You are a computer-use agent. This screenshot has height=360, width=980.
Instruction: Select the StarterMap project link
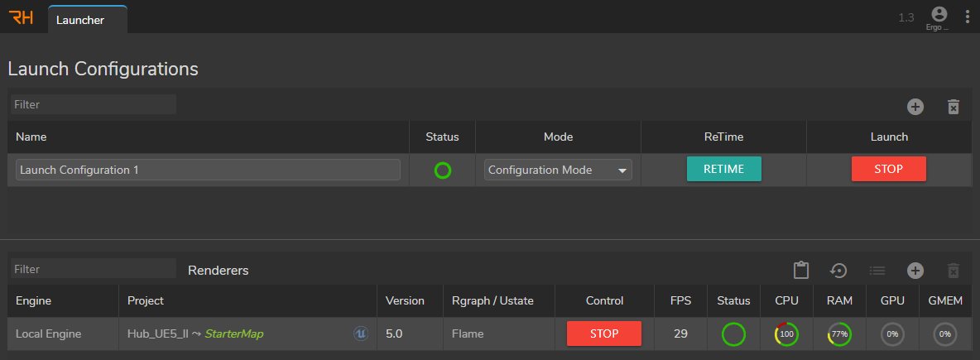coord(234,334)
